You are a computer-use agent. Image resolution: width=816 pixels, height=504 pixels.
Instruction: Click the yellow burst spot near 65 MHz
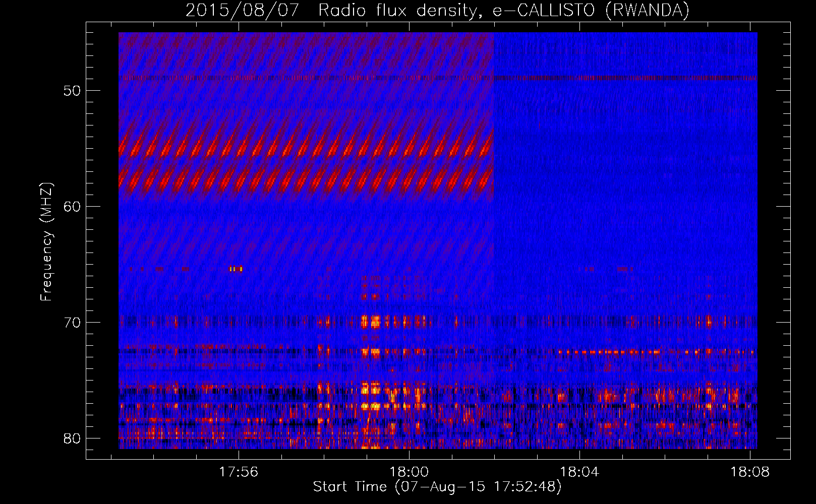click(x=236, y=269)
